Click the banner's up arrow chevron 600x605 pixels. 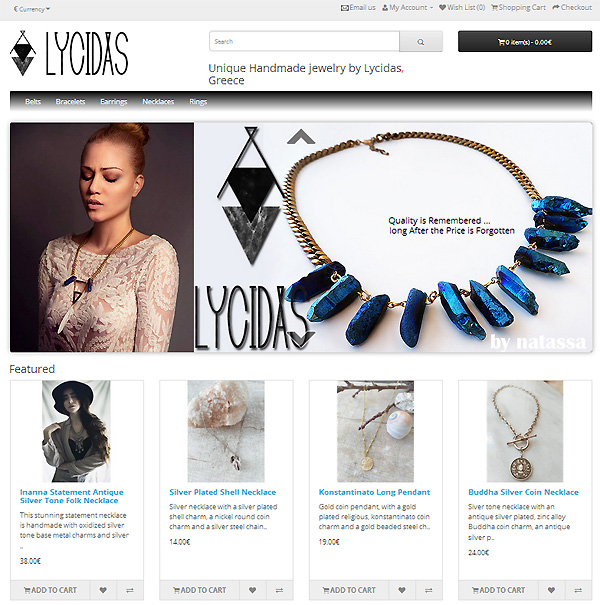pos(301,137)
